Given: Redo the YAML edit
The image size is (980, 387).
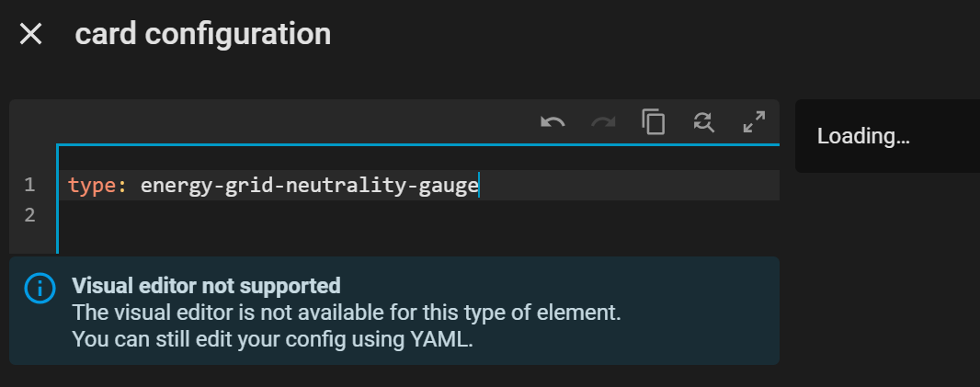Looking at the screenshot, I should click(603, 121).
